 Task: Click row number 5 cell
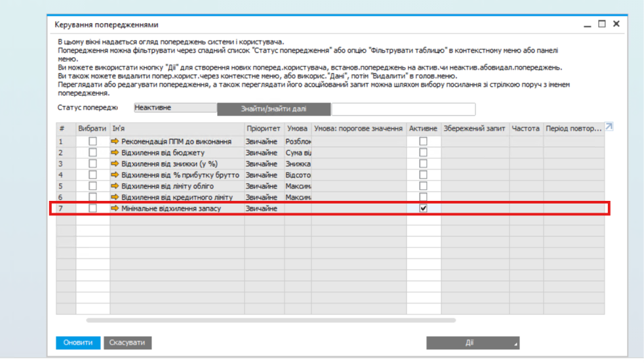pyautogui.click(x=66, y=186)
